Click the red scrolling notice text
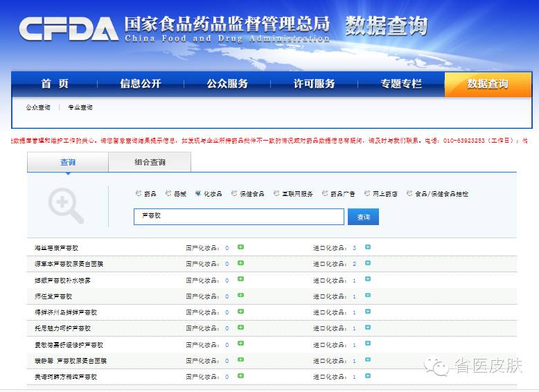 269,141
